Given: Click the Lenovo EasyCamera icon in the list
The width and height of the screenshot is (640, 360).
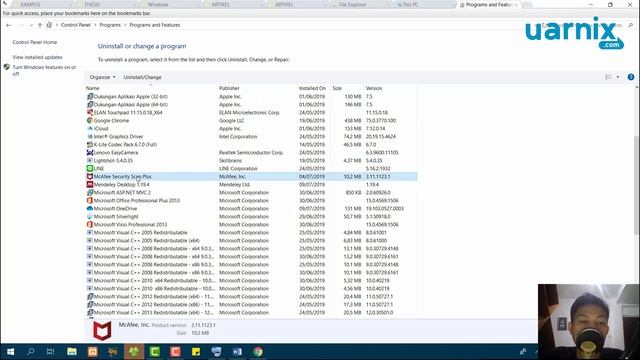Looking at the screenshot, I should pyautogui.click(x=90, y=153).
